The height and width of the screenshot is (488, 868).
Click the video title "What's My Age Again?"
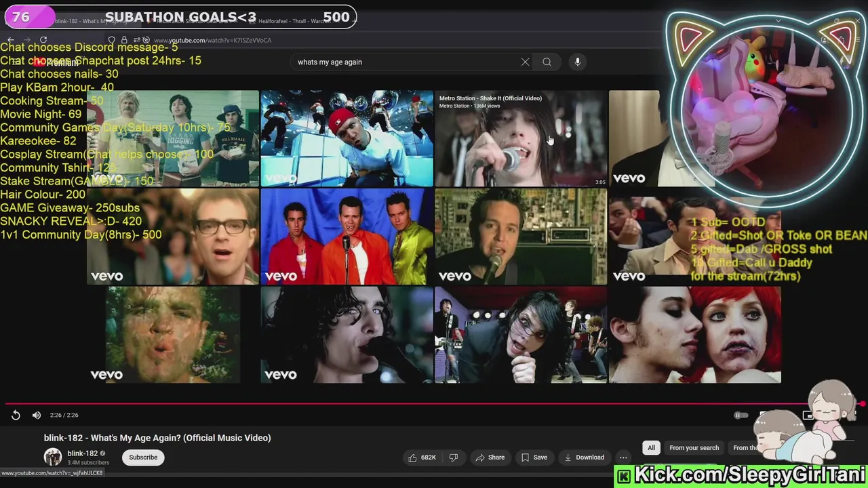click(157, 438)
